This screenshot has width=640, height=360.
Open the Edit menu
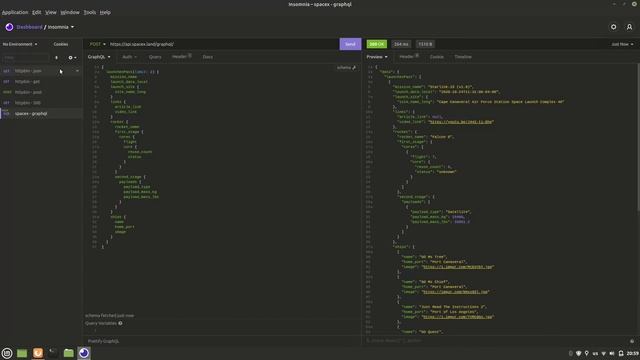pos(37,12)
